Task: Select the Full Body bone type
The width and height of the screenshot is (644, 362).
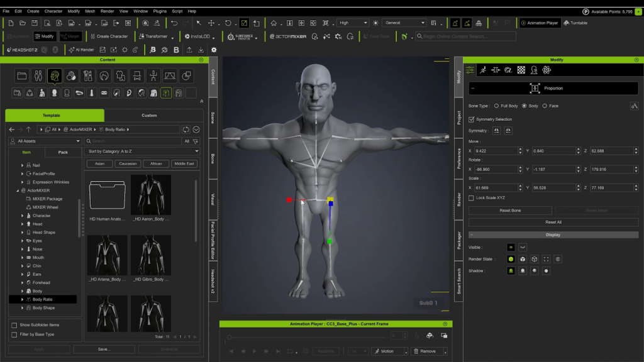Action: pos(496,106)
